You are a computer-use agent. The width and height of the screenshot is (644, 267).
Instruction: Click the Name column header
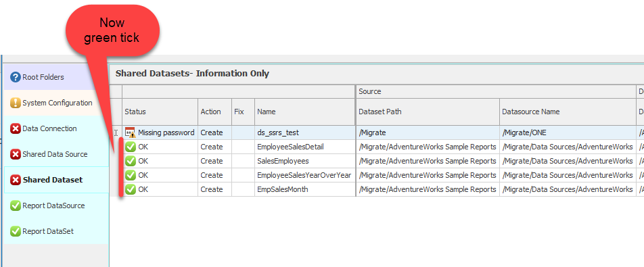coord(304,112)
